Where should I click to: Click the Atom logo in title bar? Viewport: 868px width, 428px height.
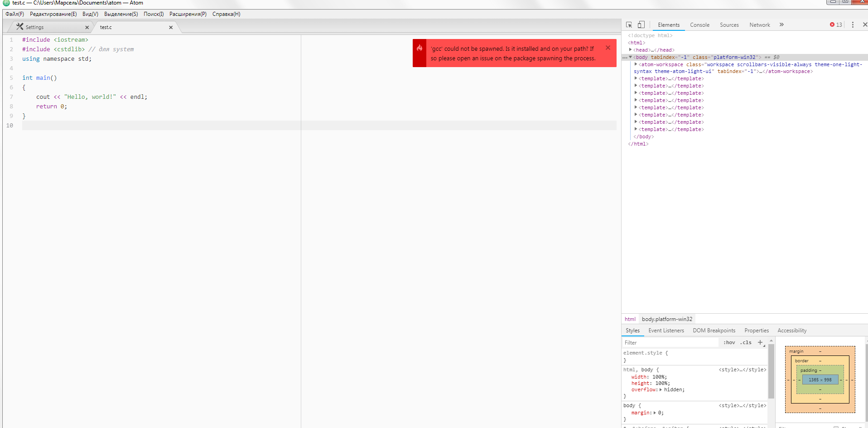(6, 3)
